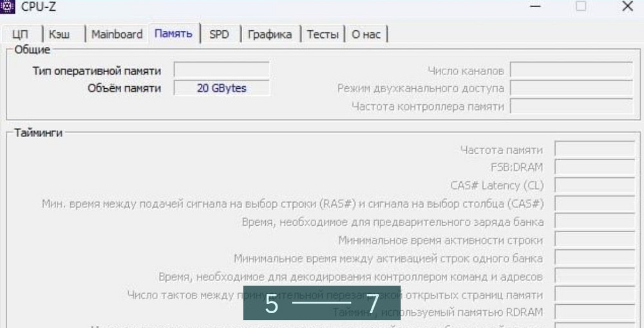Click the CAS# Latency (CL) value field
The width and height of the screenshot is (644, 328).
594,185
